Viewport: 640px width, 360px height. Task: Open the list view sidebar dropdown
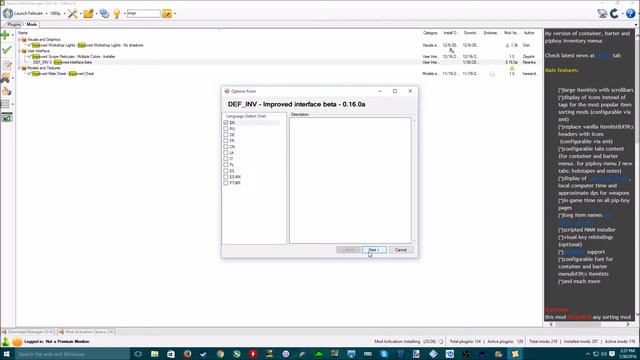tap(13, 104)
